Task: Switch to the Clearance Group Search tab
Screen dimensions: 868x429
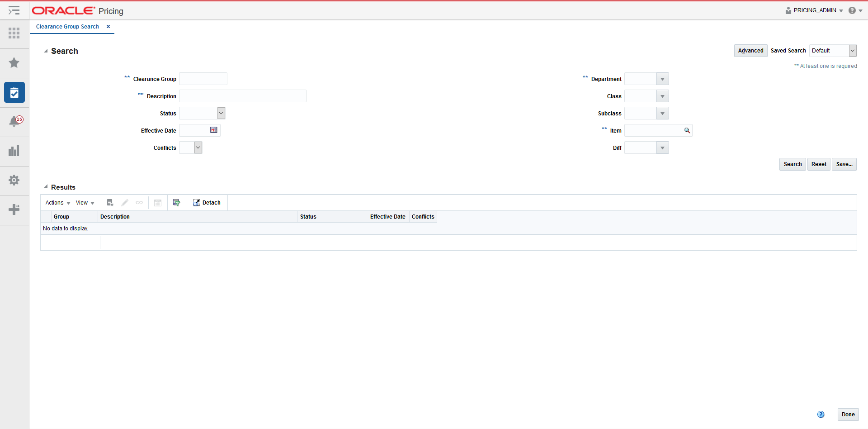Action: [x=67, y=27]
